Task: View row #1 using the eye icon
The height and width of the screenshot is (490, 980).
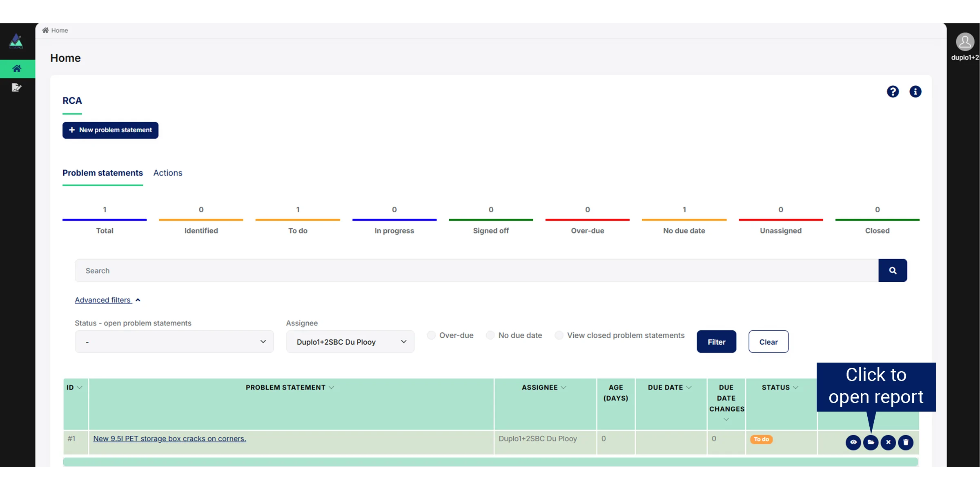Action: 853,442
